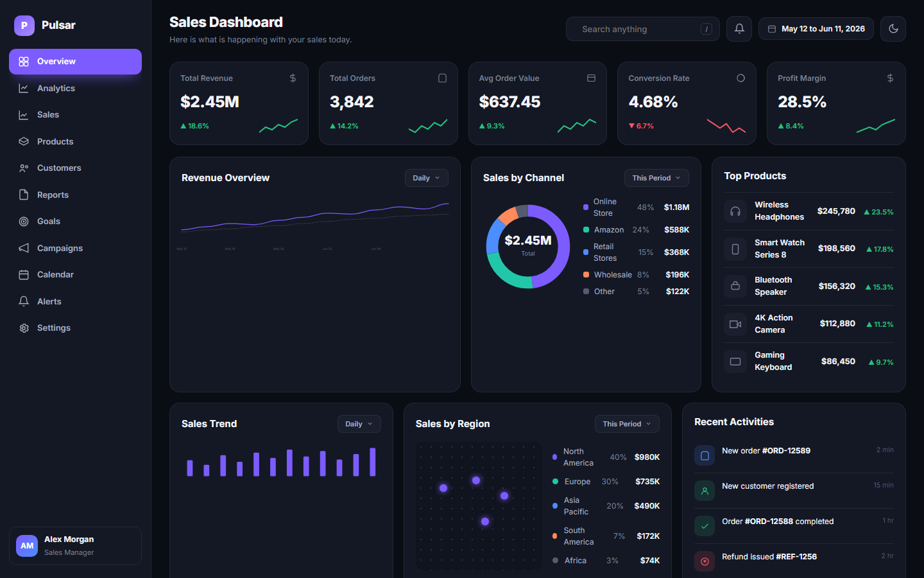
Task: Click Customers people icon in sidebar
Action: pyautogui.click(x=24, y=168)
